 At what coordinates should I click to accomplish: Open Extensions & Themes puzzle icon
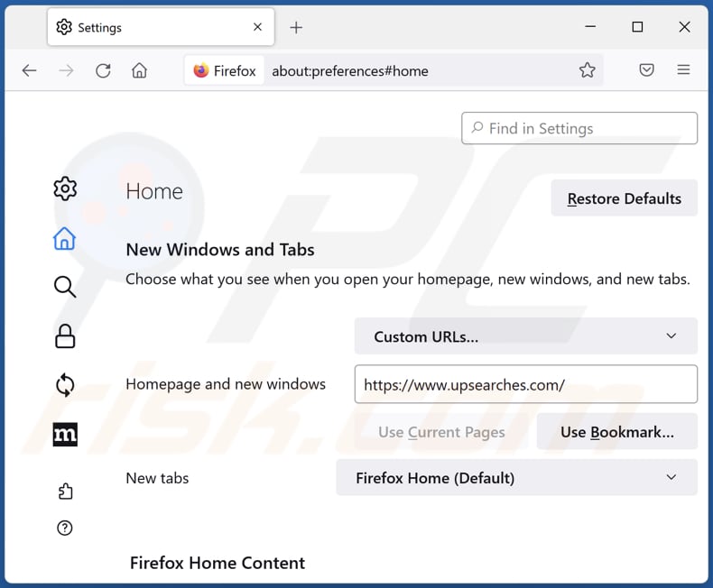point(65,491)
